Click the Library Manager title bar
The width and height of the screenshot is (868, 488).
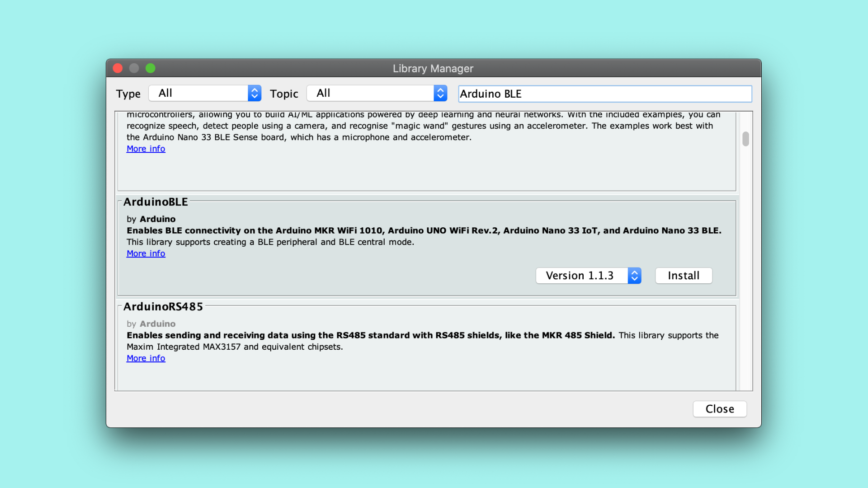[x=433, y=69]
